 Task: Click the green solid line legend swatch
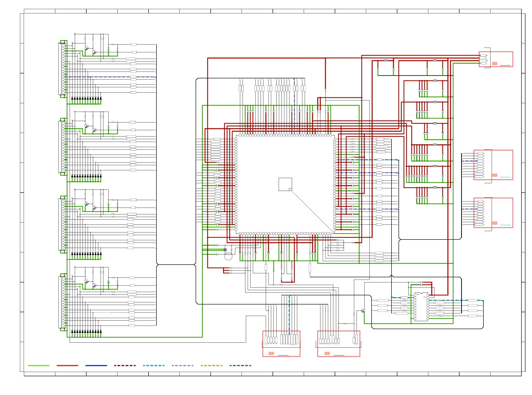(x=38, y=365)
